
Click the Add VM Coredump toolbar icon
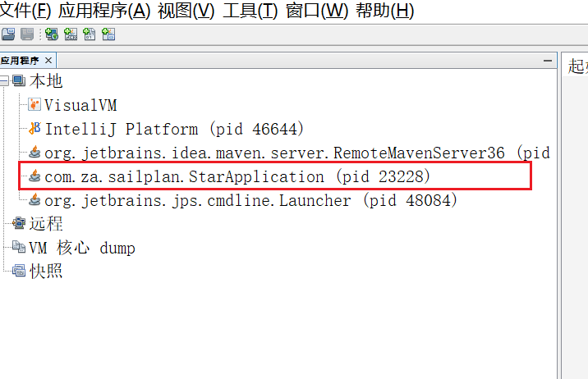coord(90,34)
